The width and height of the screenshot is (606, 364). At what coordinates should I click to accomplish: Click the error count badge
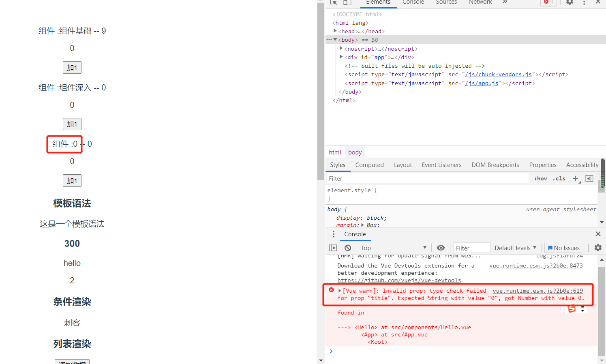point(548,2)
